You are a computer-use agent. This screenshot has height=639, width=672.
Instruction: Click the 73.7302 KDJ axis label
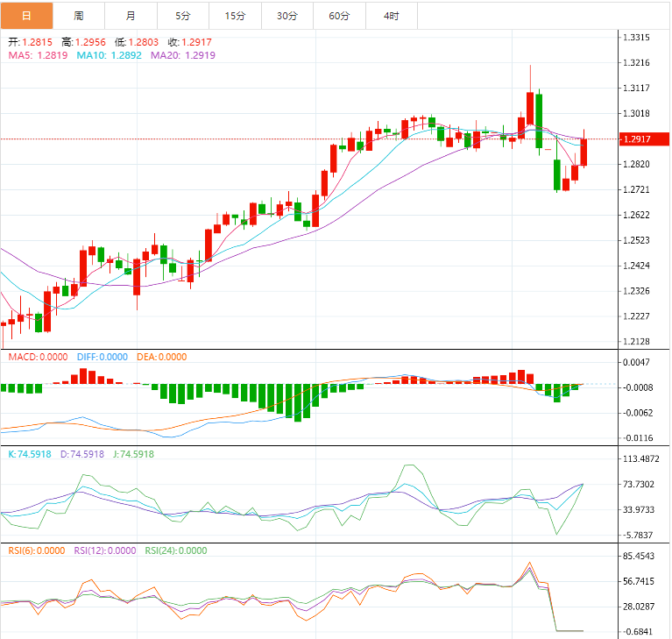639,484
